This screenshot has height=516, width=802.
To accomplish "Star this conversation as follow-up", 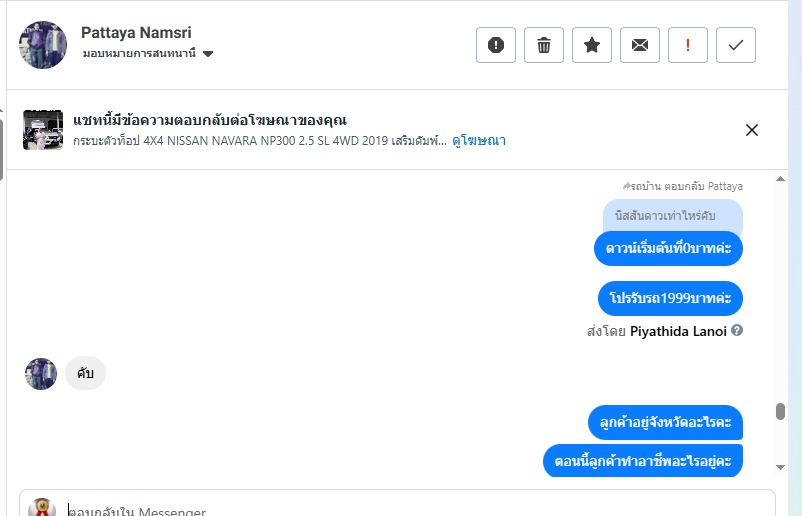I will click(592, 45).
